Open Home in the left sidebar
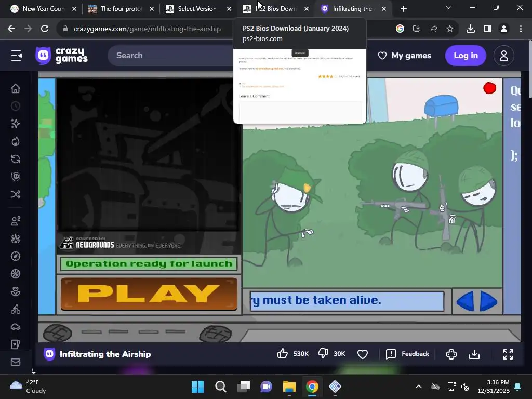This screenshot has width=532, height=399. point(16,88)
